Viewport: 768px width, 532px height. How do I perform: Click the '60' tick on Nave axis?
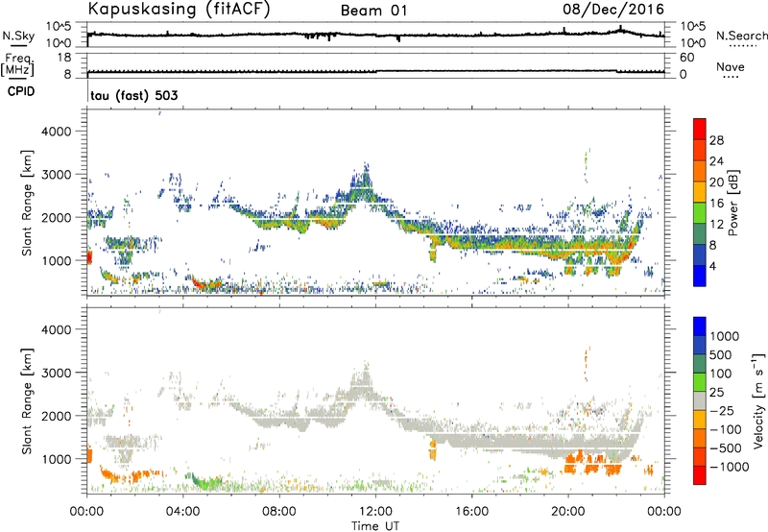(x=686, y=58)
